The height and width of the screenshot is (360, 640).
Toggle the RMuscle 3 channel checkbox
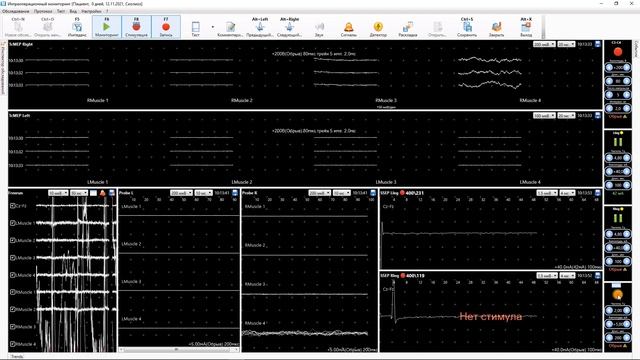tap(13, 327)
